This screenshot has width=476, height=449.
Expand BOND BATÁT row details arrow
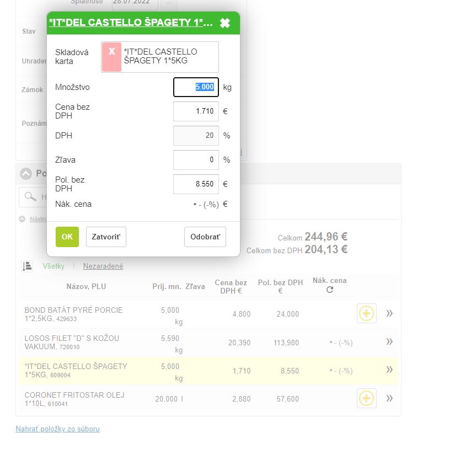pos(389,313)
